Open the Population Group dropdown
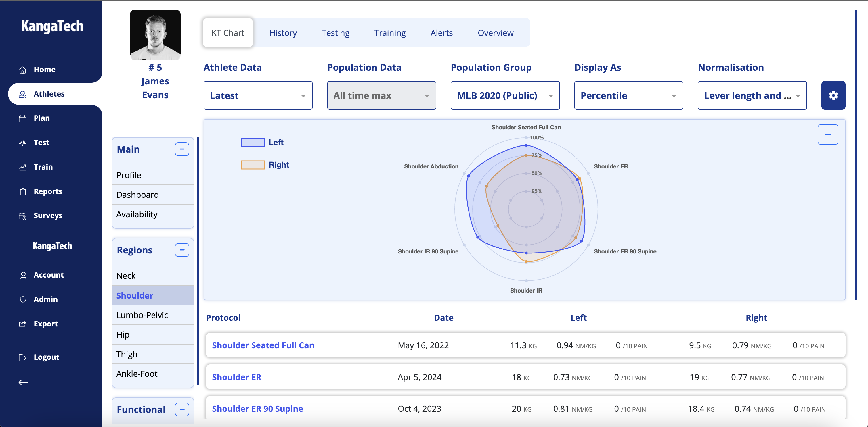Image resolution: width=868 pixels, height=427 pixels. pos(505,95)
